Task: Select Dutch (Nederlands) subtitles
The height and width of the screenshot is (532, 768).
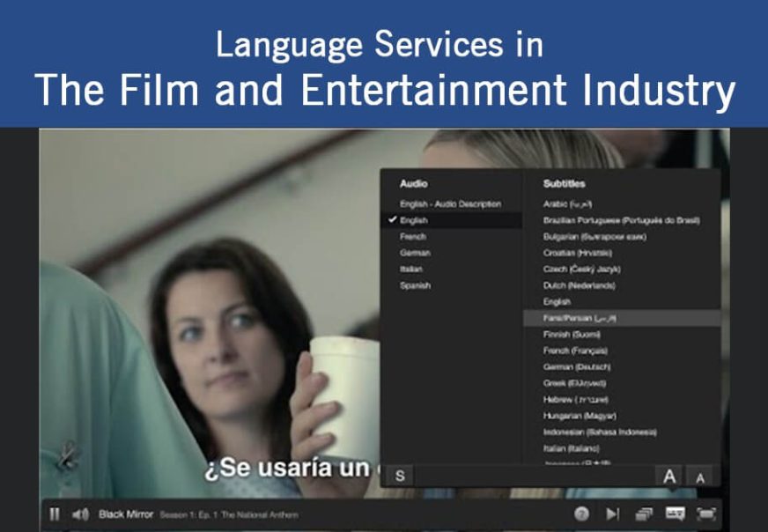Action: 579,285
